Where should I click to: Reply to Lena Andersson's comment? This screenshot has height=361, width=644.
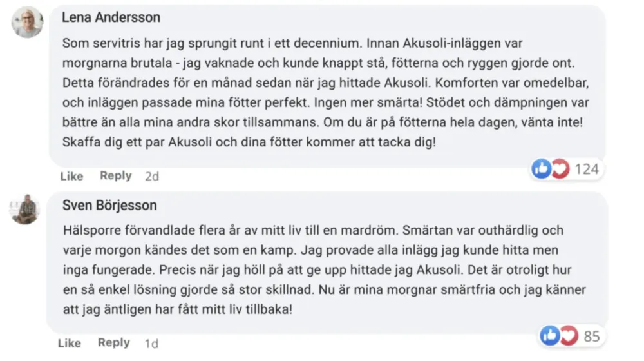coord(116,175)
